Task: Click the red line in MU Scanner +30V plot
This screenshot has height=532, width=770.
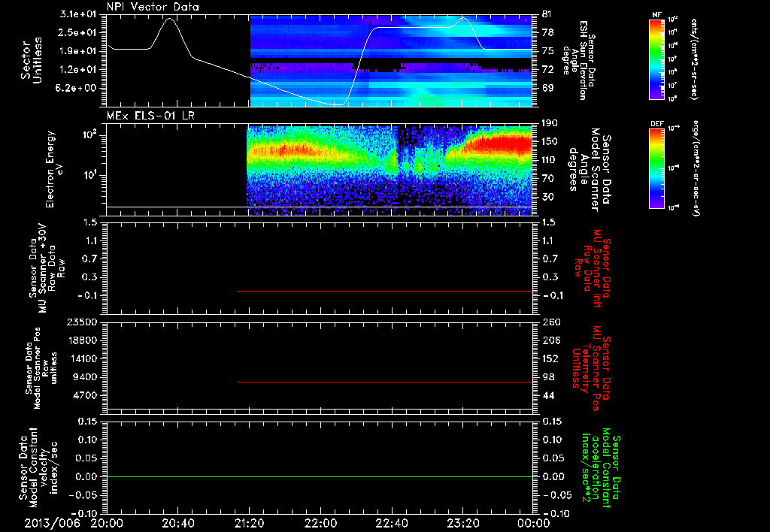Action: pyautogui.click(x=385, y=291)
